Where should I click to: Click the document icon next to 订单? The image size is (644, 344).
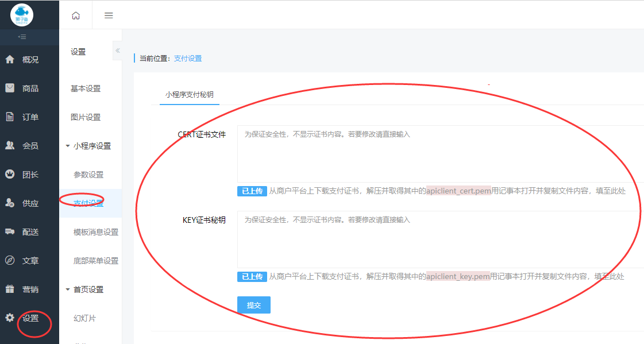pos(10,117)
